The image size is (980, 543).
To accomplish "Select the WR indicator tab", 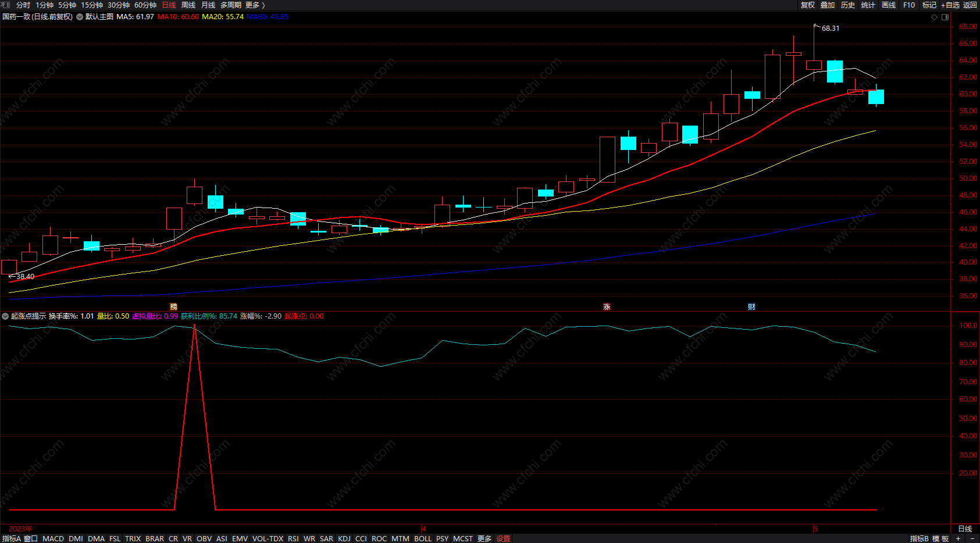I will click(309, 538).
